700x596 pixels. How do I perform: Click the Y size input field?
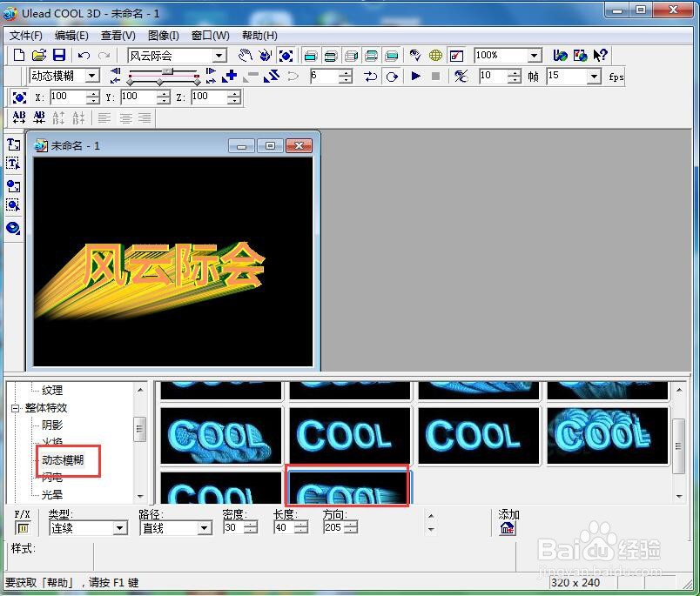[139, 97]
